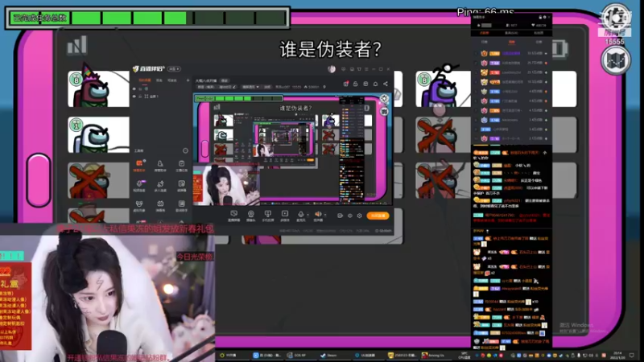Open the gift box icon with red dot

pyautogui.click(x=346, y=84)
